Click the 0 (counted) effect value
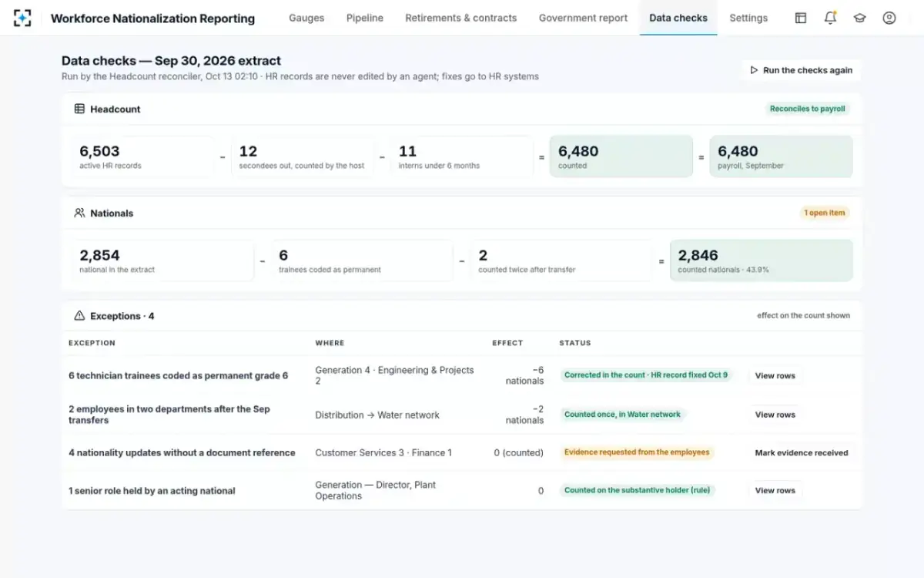This screenshot has width=924, height=578. tap(518, 453)
